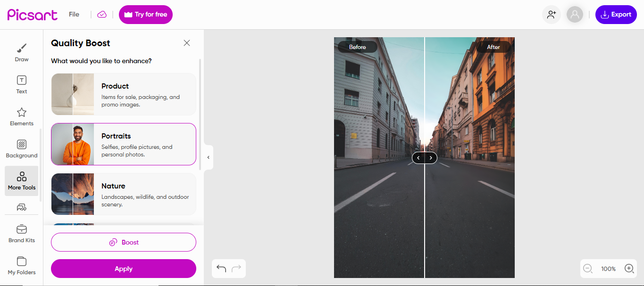Zoom in on the canvas
The width and height of the screenshot is (644, 286).
click(629, 269)
